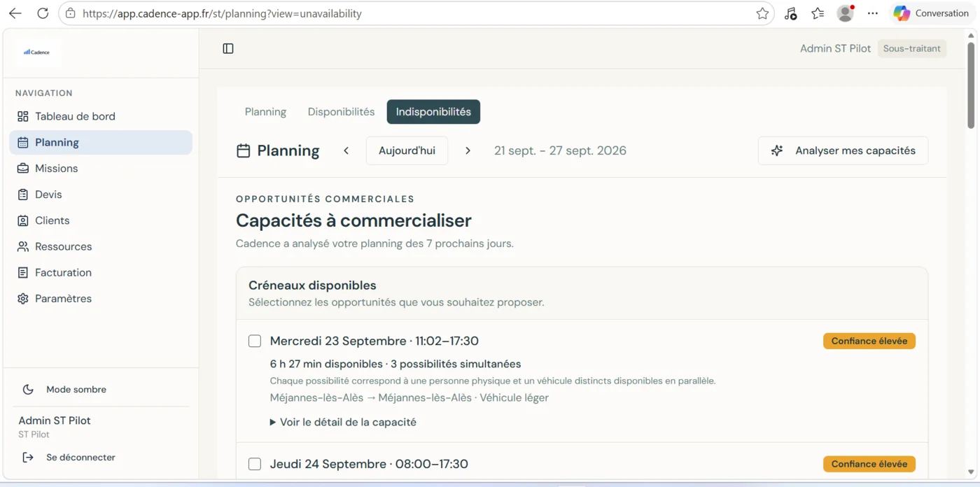Image resolution: width=980 pixels, height=487 pixels.
Task: Click the address bar URL
Action: point(222,13)
